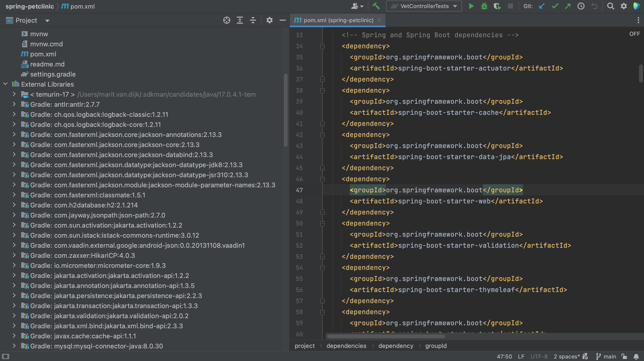Expand the temurin-17 JDK node
The width and height of the screenshot is (644, 361).
[14, 94]
